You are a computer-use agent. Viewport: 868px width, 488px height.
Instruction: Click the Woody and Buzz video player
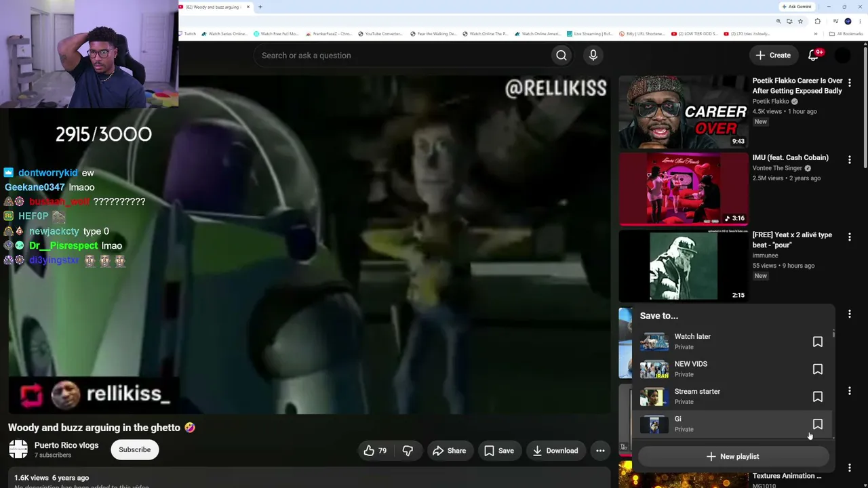coord(309,245)
